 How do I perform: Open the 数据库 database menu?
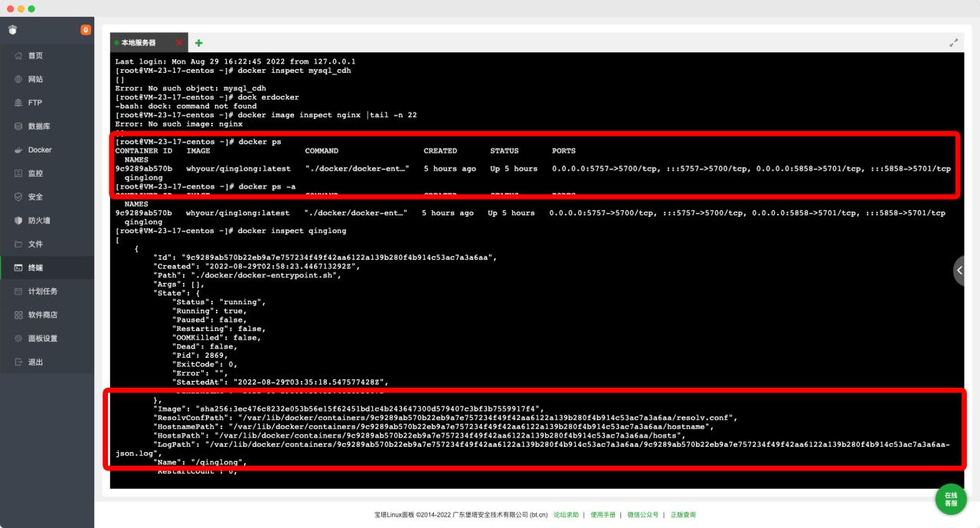coord(47,126)
